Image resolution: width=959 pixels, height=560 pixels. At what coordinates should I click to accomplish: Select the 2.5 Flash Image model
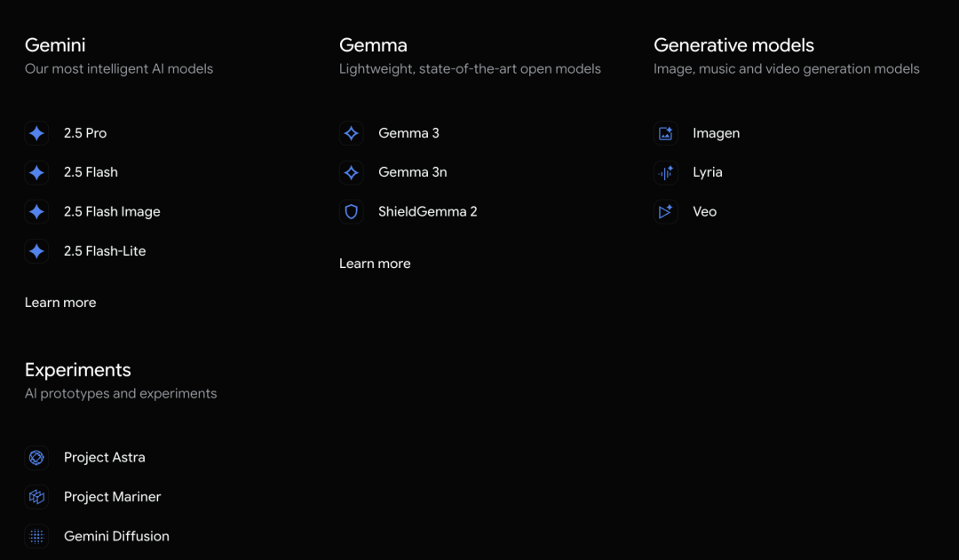[x=112, y=212]
